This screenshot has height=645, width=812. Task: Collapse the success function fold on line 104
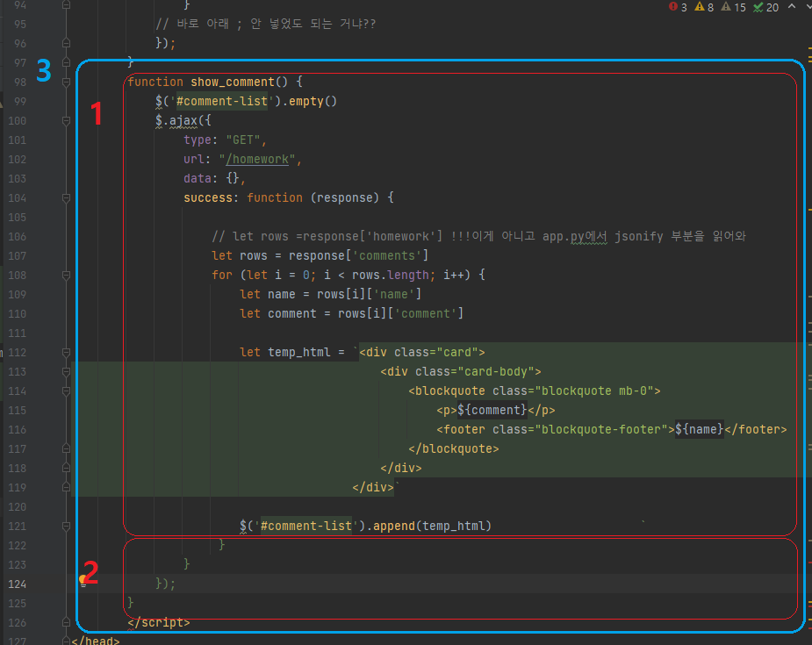point(67,197)
